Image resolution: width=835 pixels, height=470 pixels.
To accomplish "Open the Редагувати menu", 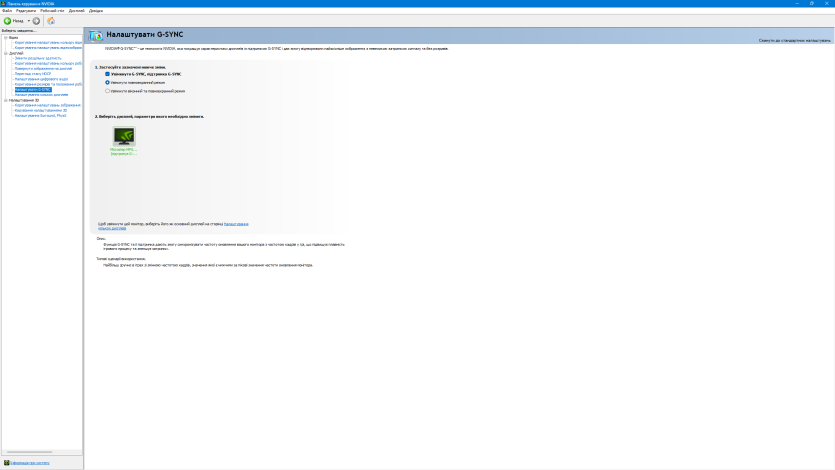I will click(x=26, y=11).
